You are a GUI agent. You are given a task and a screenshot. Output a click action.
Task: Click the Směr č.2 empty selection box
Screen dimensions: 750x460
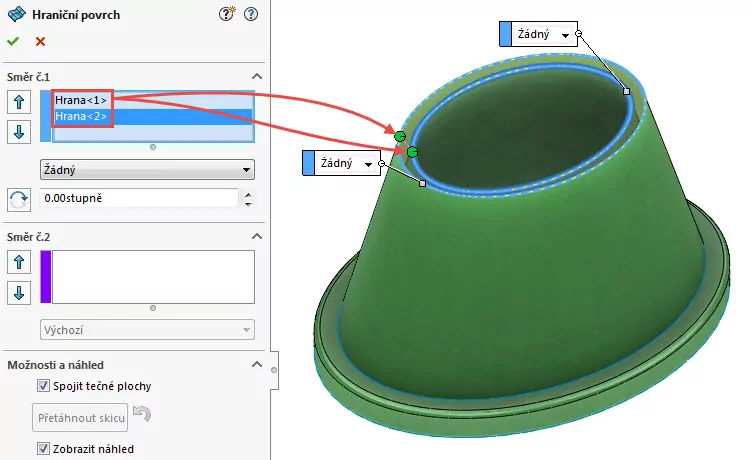click(153, 277)
